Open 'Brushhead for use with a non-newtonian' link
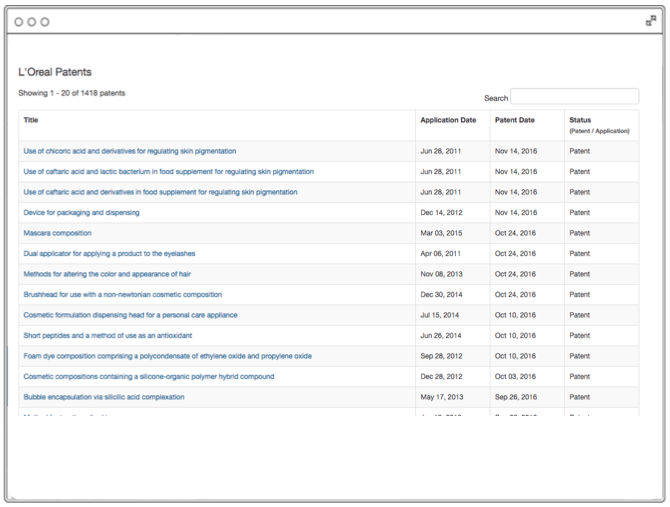The width and height of the screenshot is (670, 507). tap(123, 295)
